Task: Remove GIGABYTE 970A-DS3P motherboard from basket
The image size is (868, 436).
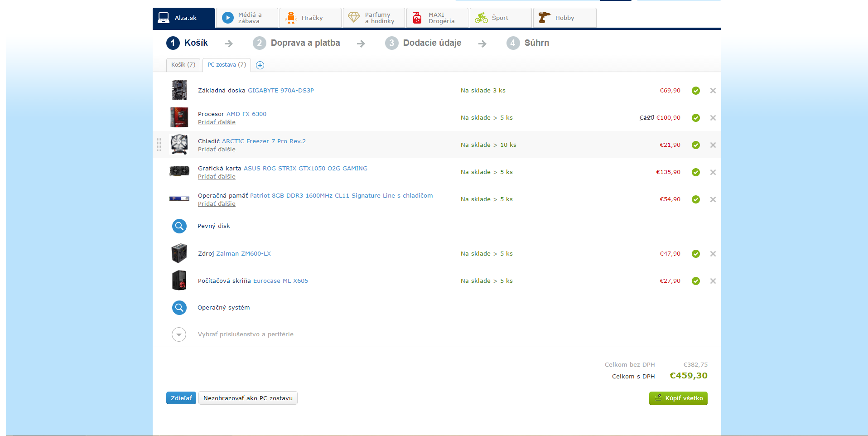Action: pyautogui.click(x=713, y=91)
